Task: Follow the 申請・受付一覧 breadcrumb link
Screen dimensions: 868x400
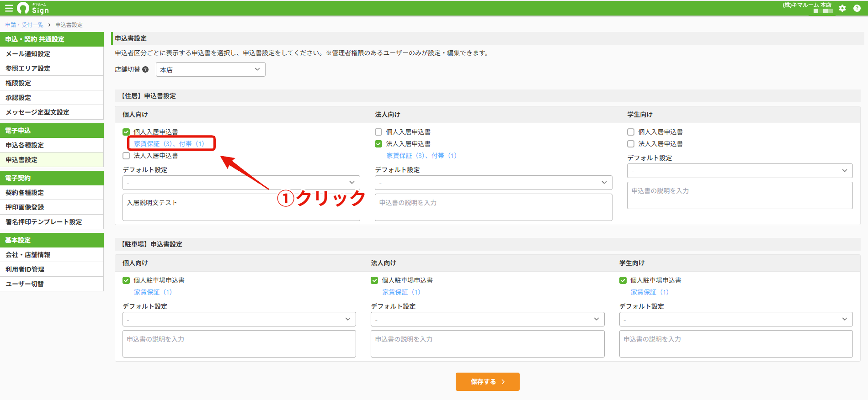Action: tap(24, 25)
